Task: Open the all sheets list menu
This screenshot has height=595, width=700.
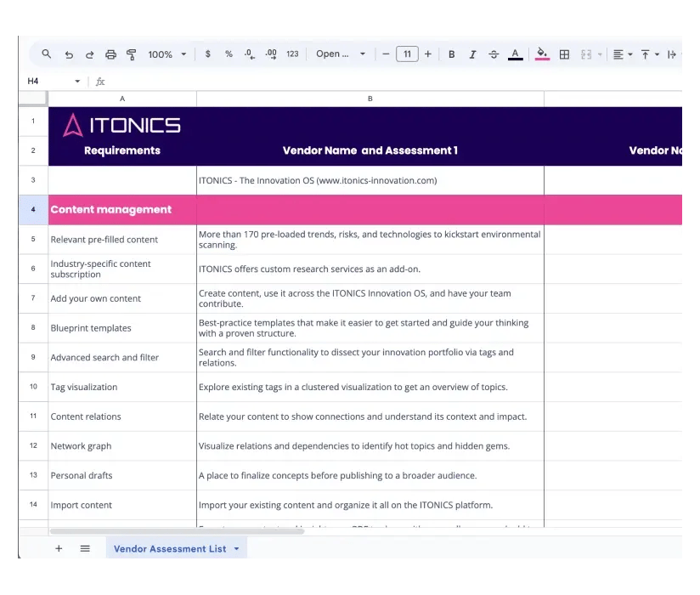Action: coord(85,549)
